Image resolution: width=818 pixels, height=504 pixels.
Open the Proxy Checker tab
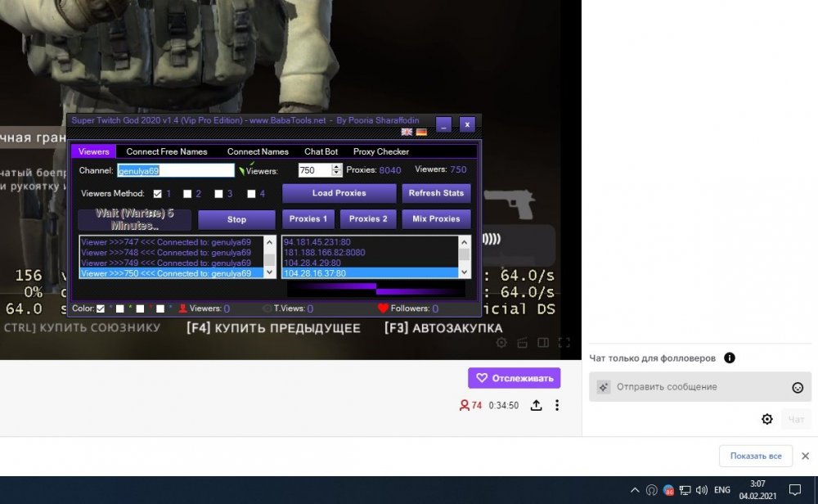(380, 151)
